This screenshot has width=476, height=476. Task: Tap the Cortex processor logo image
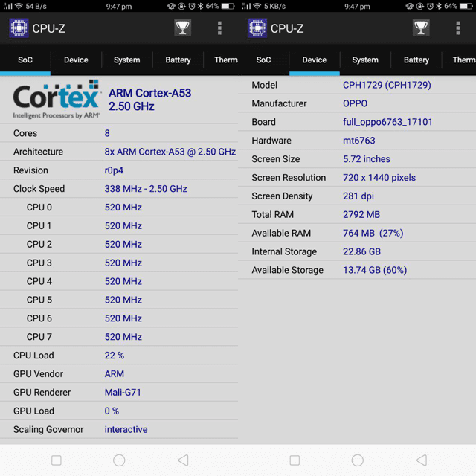(x=57, y=99)
